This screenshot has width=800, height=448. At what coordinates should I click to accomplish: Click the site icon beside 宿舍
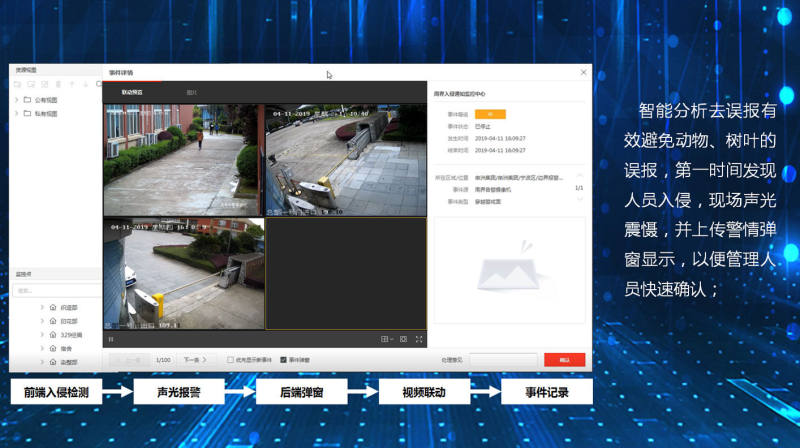point(53,348)
